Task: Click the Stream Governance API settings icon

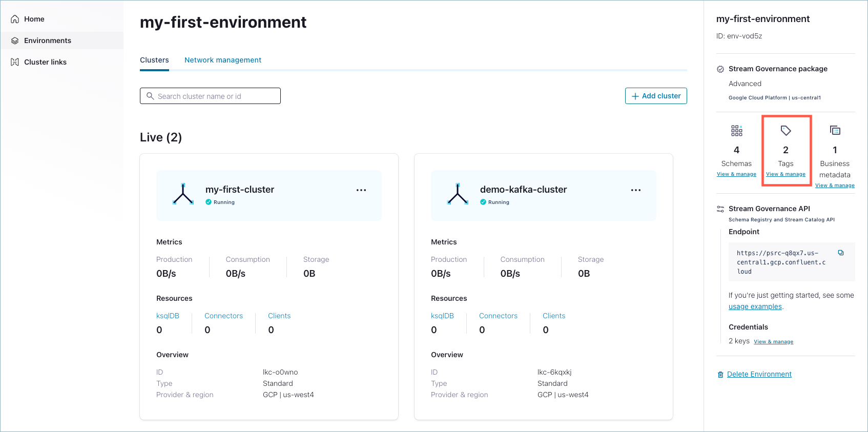Action: click(720, 209)
